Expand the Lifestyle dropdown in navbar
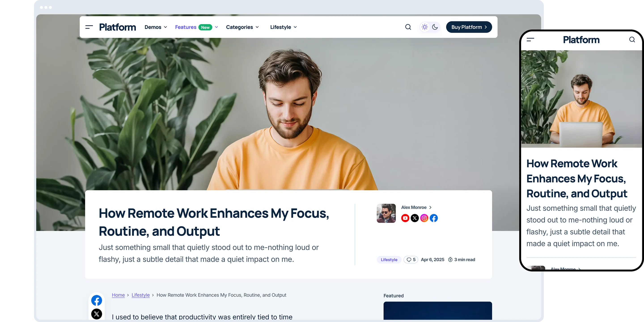 (x=284, y=27)
